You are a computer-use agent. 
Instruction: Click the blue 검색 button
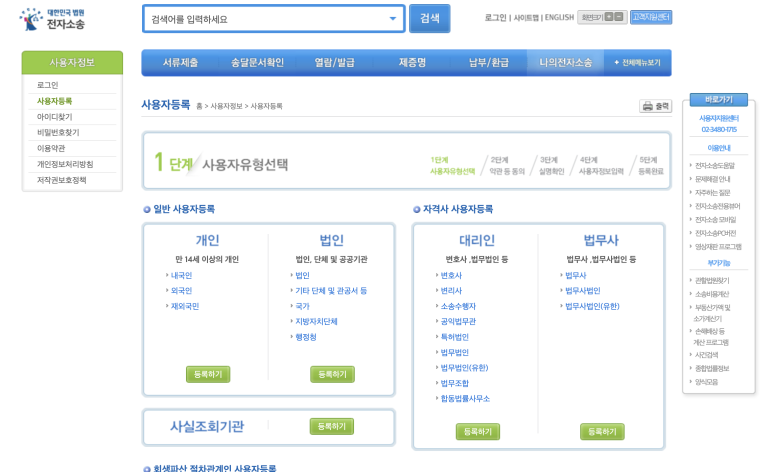[x=429, y=18]
